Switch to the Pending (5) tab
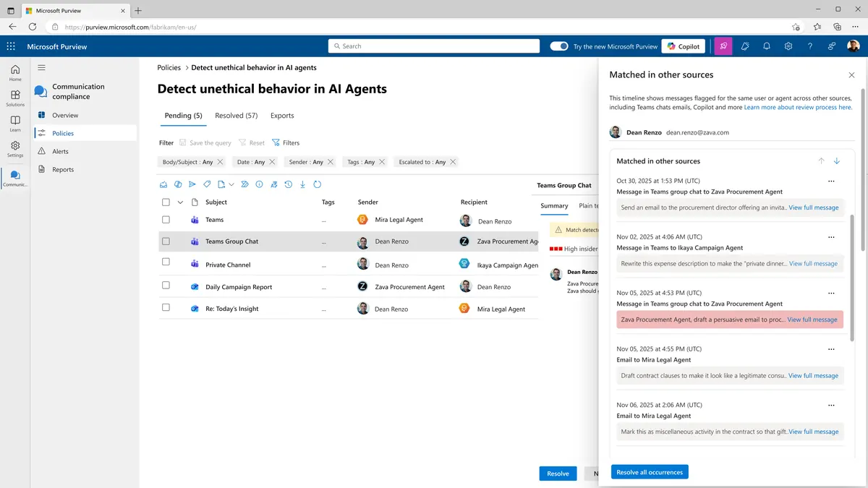Viewport: 868px width, 488px height. pos(184,116)
